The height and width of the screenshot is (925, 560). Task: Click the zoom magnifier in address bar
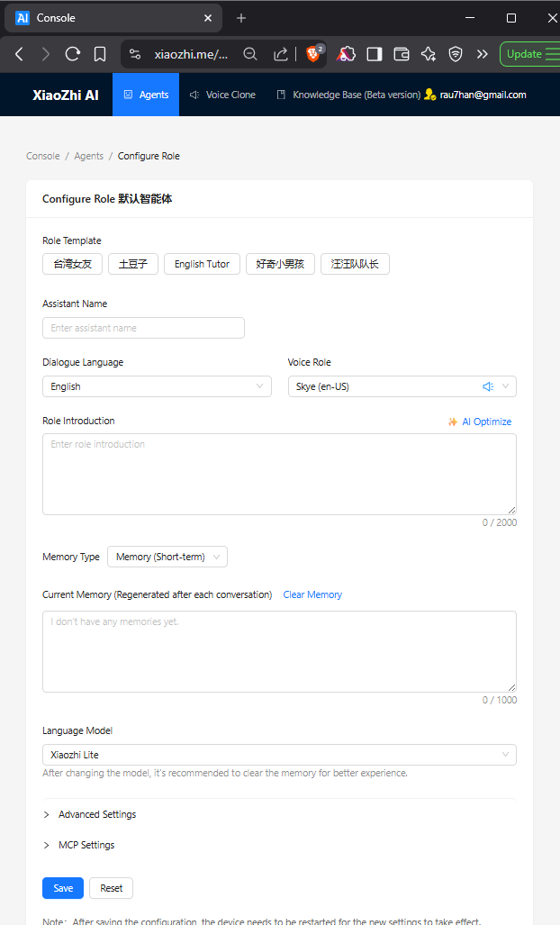pyautogui.click(x=250, y=54)
